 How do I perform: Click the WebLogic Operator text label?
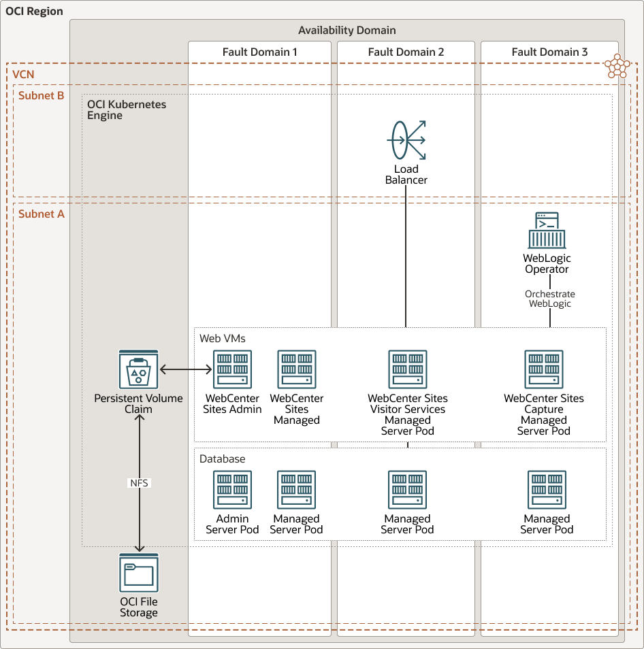[x=547, y=264]
